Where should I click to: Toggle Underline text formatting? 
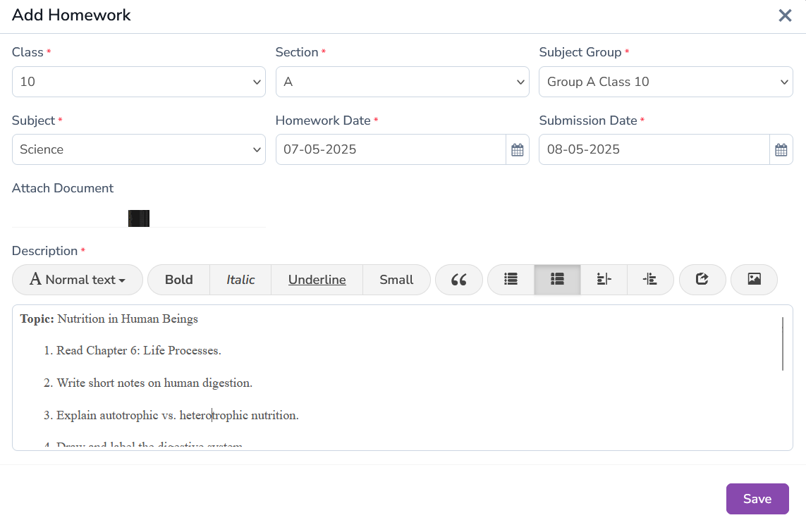point(317,280)
